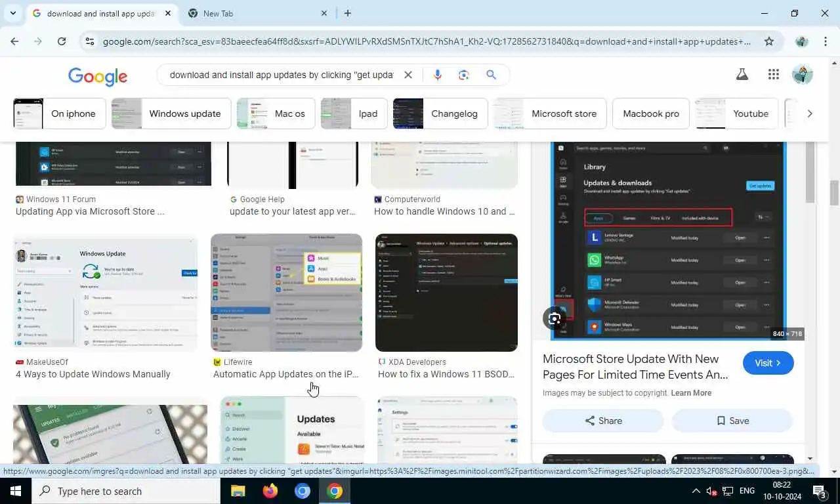Image resolution: width=840 pixels, height=504 pixels.
Task: Click the taskbar search box
Action: tap(126, 491)
